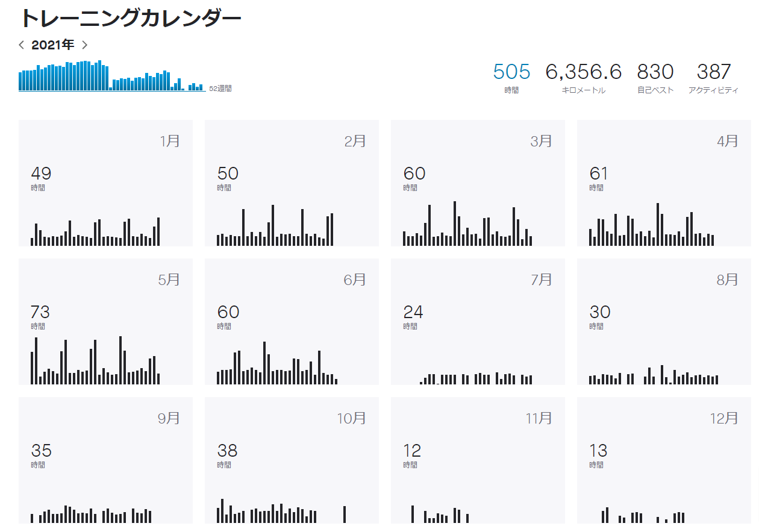Select the 3月 month card
759x532 pixels.
[478, 183]
